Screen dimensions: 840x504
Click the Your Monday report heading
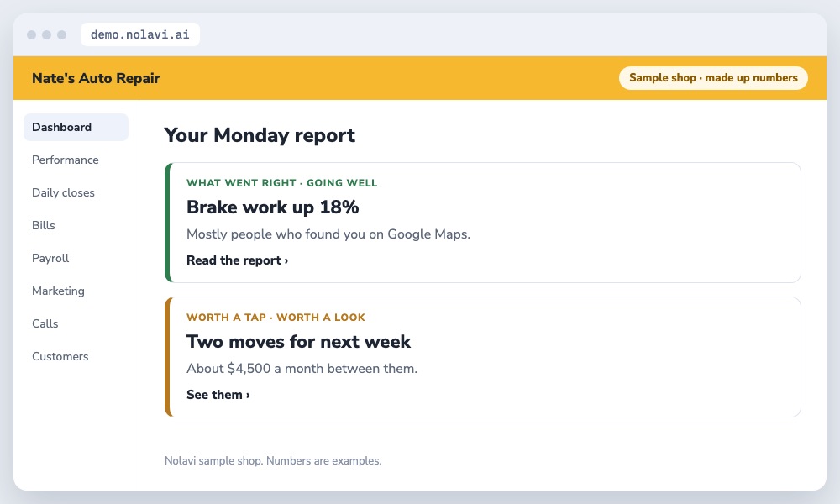coord(260,135)
